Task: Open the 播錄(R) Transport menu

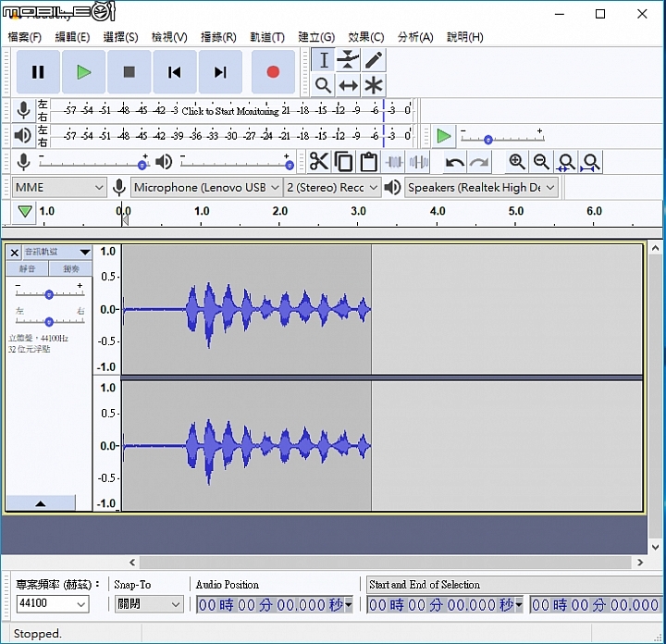Action: click(218, 37)
